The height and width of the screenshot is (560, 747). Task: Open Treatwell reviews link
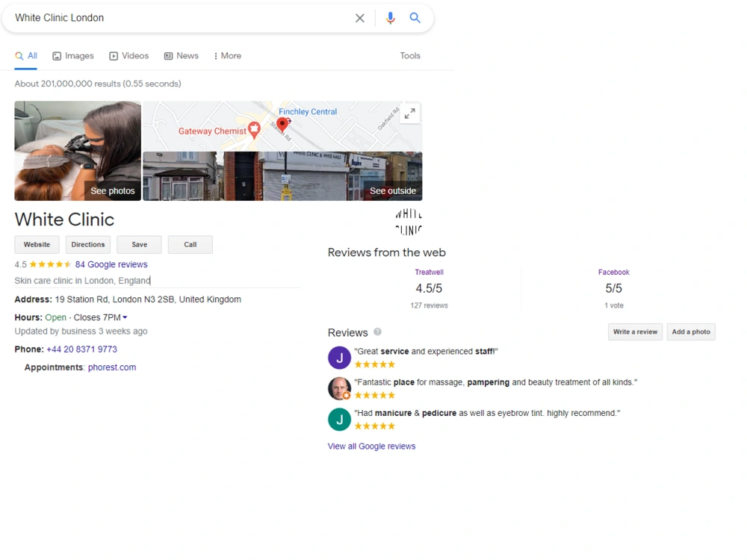(429, 273)
